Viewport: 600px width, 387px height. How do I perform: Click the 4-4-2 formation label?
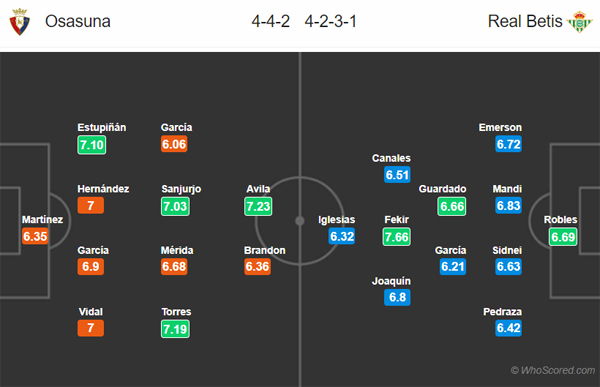pos(271,21)
